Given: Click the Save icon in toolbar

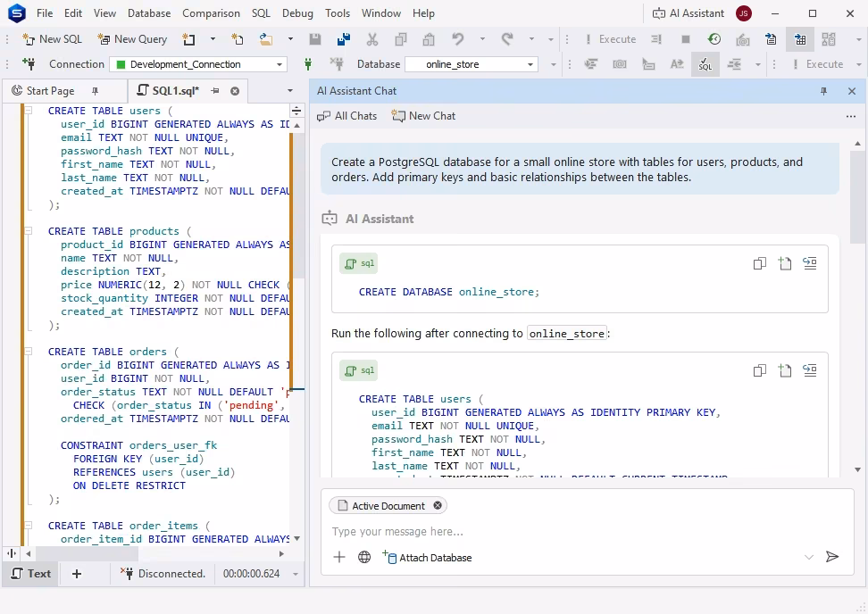Looking at the screenshot, I should point(315,38).
